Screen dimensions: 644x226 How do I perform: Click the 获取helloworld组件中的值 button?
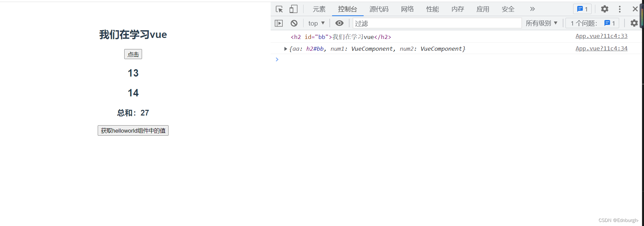[x=133, y=131]
